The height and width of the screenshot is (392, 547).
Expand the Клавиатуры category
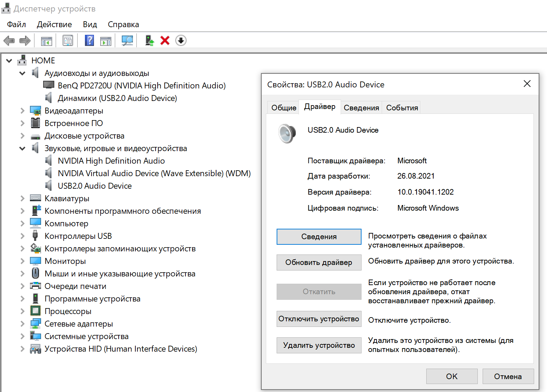22,198
